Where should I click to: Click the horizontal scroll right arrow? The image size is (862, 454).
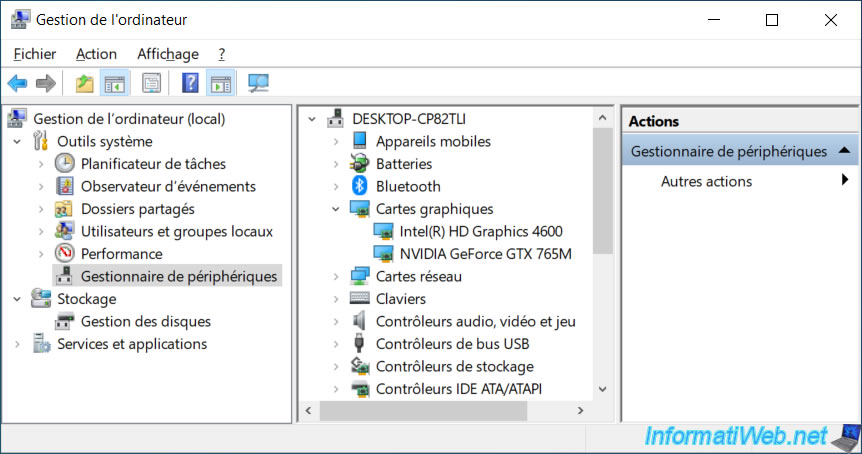click(581, 411)
